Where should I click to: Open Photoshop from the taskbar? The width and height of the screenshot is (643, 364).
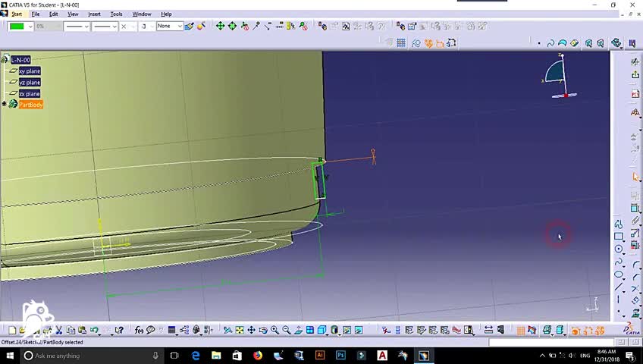(x=340, y=356)
